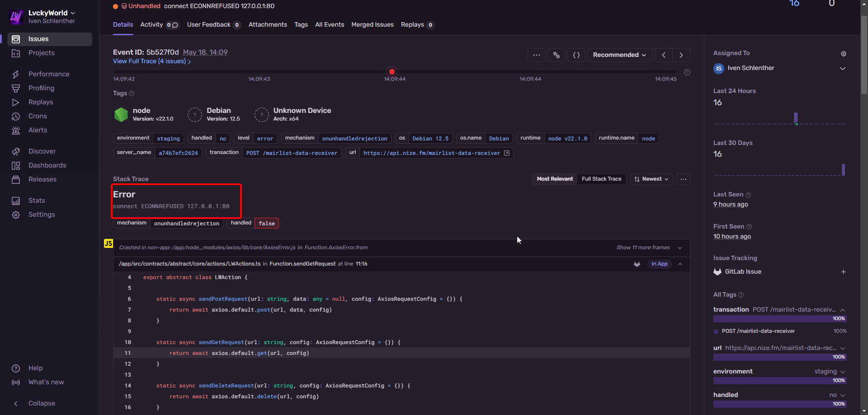Image resolution: width=868 pixels, height=415 pixels.
Task: Click the copy event link icon
Action: [x=556, y=55]
